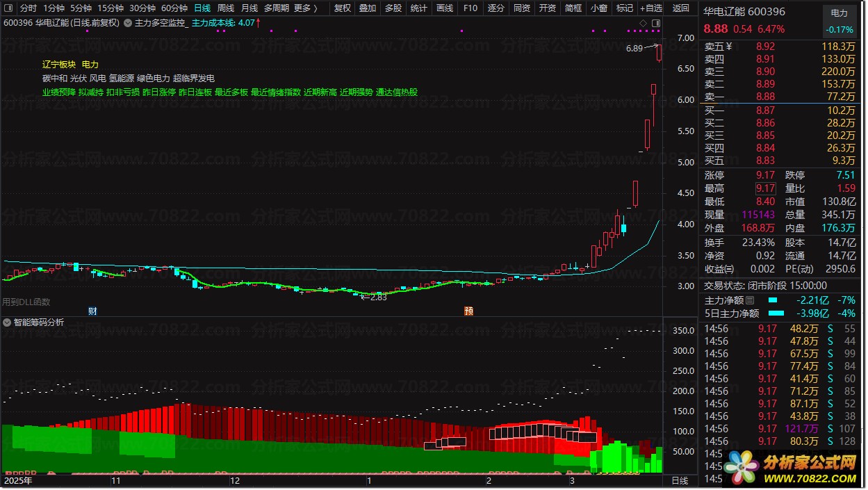Switch to 月线 monthly chart
The height and width of the screenshot is (490, 868).
[x=249, y=8]
